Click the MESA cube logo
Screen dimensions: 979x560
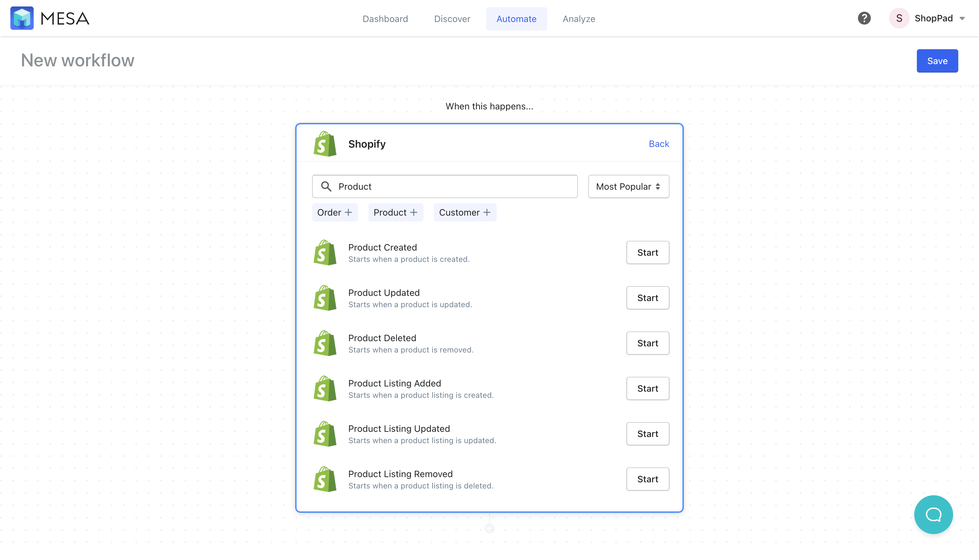pos(22,18)
